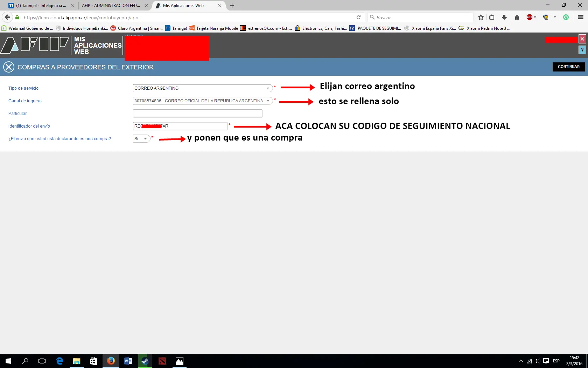The height and width of the screenshot is (368, 588).
Task: Open estrenosOk.com bookmark
Action: (x=266, y=28)
